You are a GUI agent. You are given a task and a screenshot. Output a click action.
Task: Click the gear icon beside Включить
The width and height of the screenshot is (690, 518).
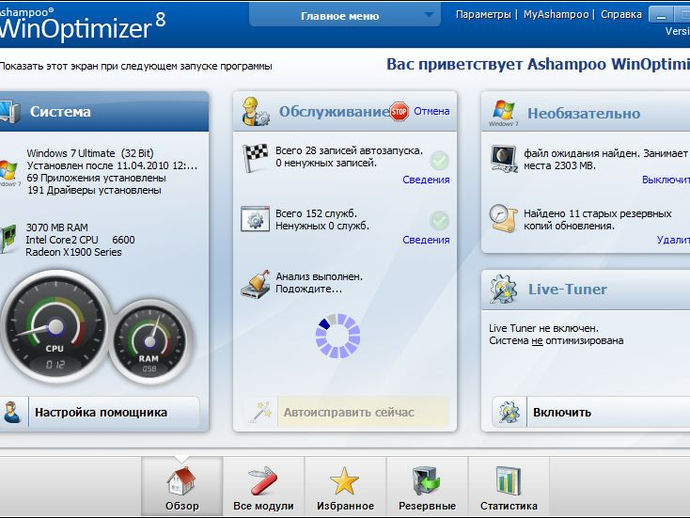click(509, 412)
